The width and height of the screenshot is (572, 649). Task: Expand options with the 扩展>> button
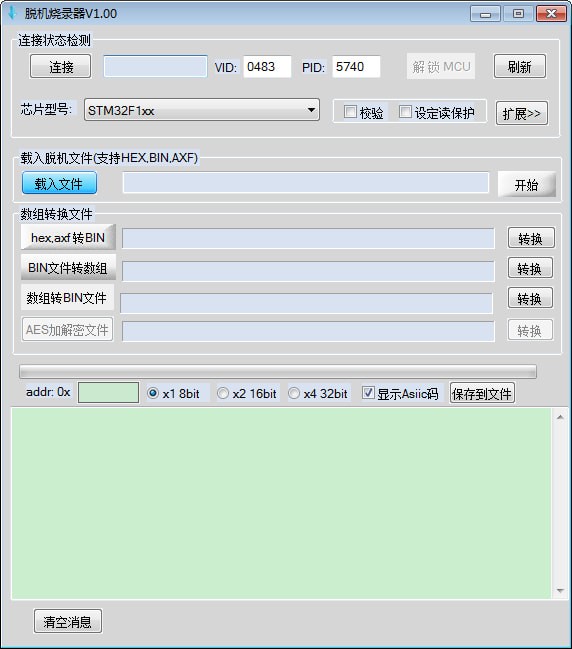point(522,113)
